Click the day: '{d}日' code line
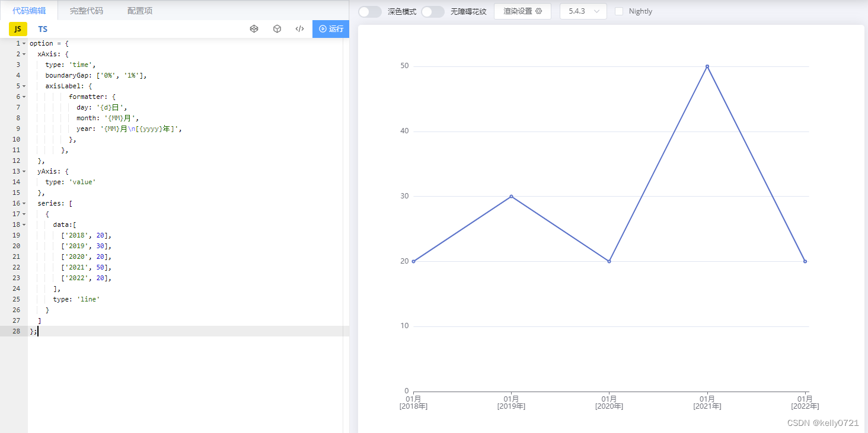 [x=102, y=107]
